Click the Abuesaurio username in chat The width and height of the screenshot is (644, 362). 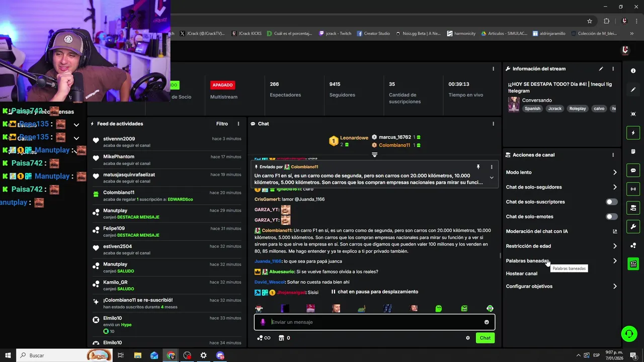coord(281,272)
